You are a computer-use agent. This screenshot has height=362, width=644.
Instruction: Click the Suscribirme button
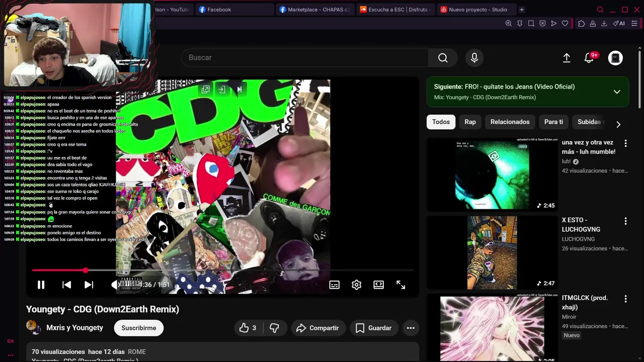tap(138, 328)
